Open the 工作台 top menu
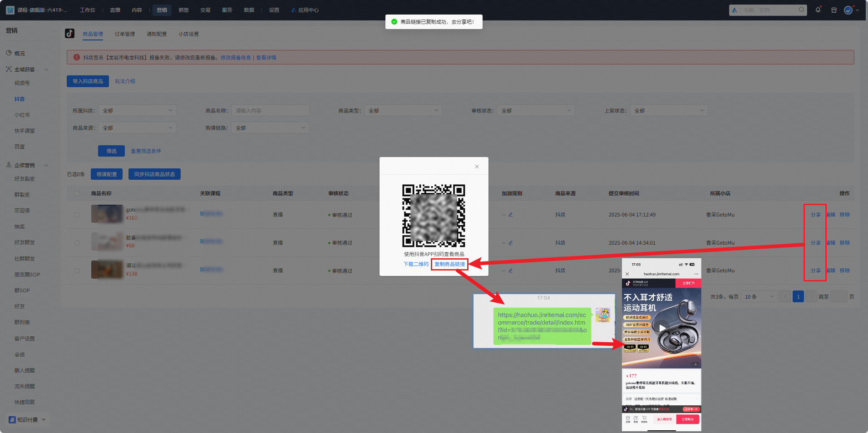Image resolution: width=868 pixels, height=433 pixels. pos(88,10)
